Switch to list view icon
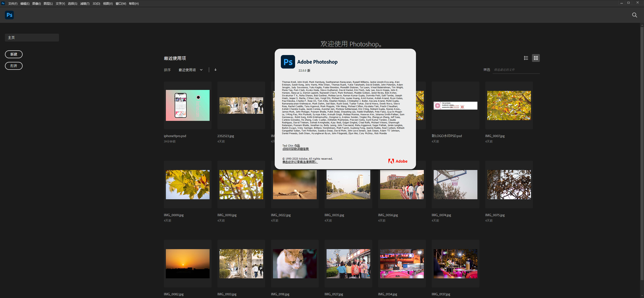644x298 pixels. [526, 58]
